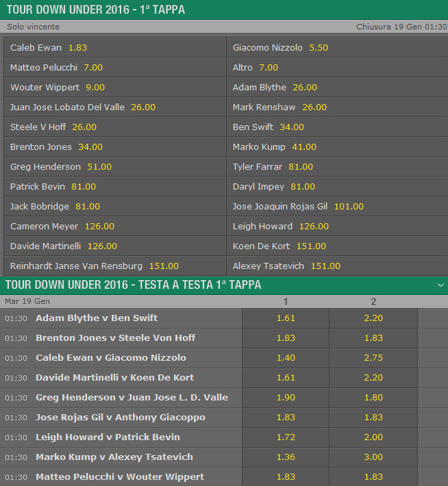Image resolution: width=448 pixels, height=486 pixels.
Task: Open Marko Kump v Alexey Tsatevich matchup
Action: 114,457
